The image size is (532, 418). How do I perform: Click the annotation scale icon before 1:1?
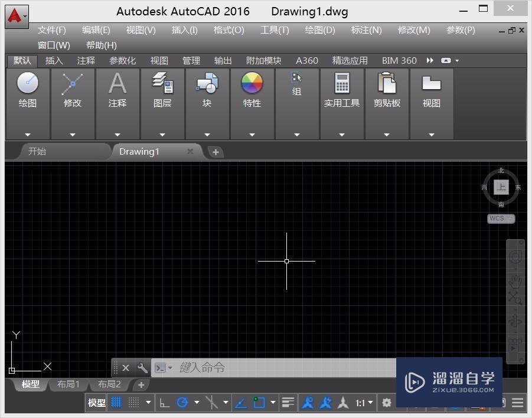343,403
